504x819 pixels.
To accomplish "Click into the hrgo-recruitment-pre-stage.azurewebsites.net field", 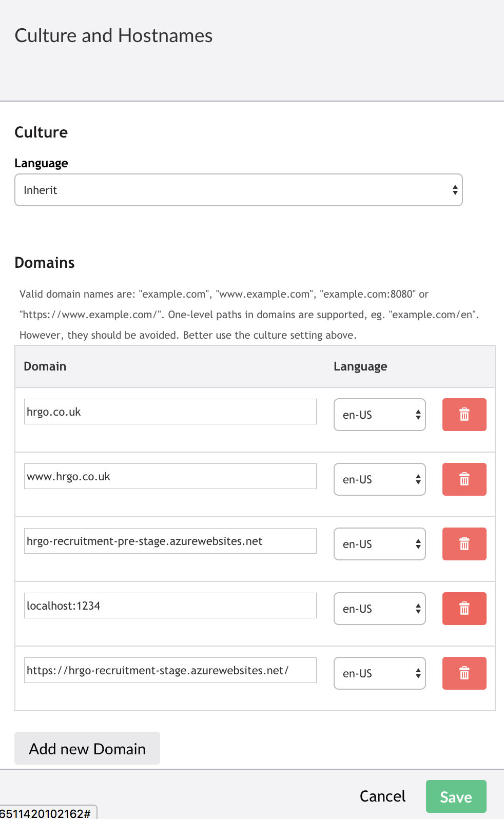I will point(170,541).
